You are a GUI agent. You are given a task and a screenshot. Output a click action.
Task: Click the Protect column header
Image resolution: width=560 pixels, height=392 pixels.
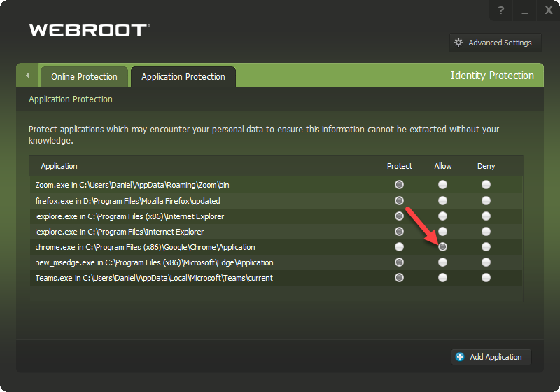[x=399, y=166]
